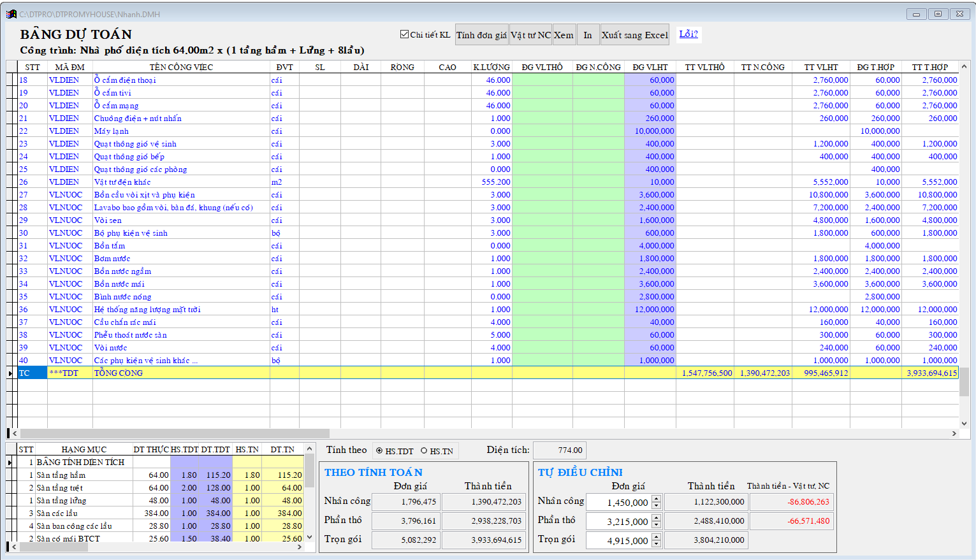
Task: Export with Xuất sang Excel button
Action: point(634,35)
